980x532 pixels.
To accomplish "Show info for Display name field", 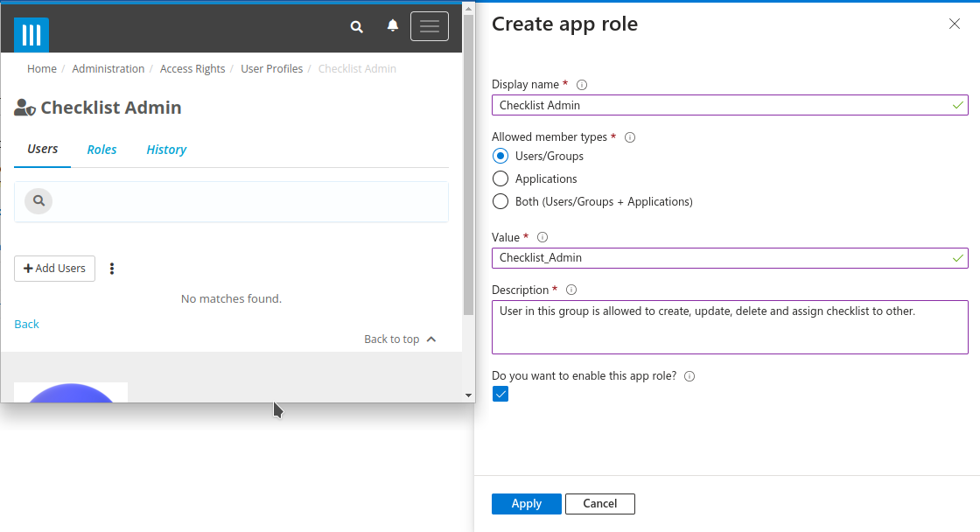I will point(582,85).
